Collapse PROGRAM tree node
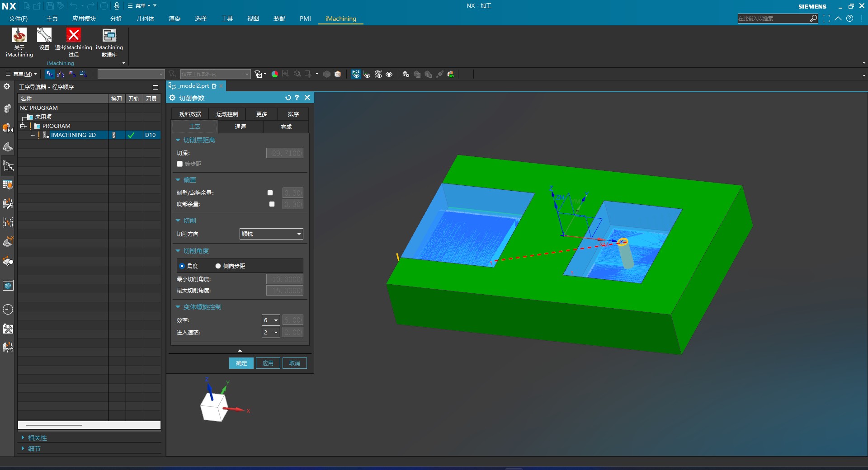The image size is (868, 470). coord(22,126)
